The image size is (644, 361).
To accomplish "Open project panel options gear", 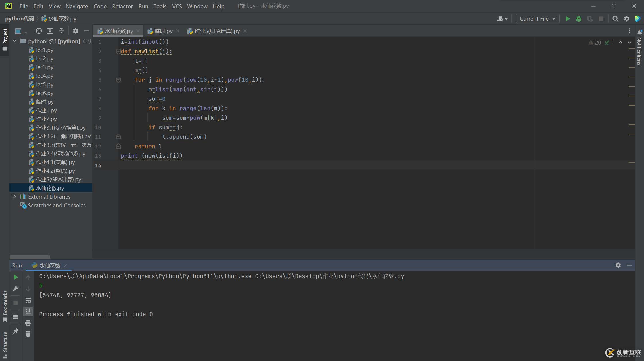I will coord(75,31).
